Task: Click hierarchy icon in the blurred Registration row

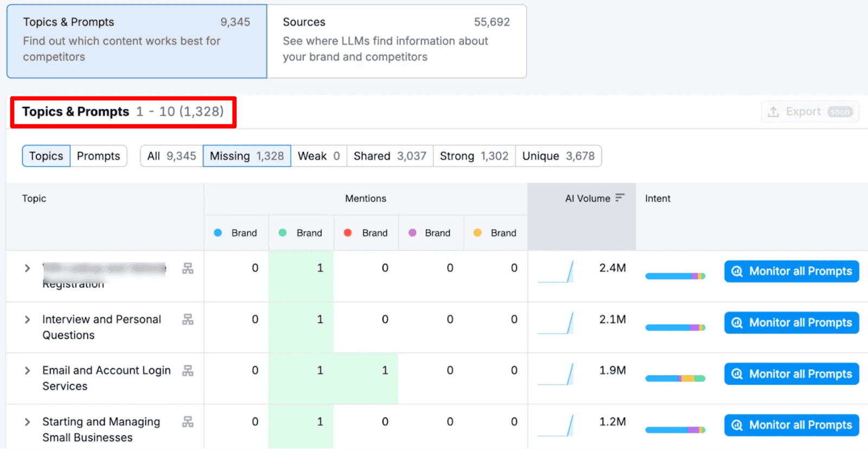Action: click(x=188, y=269)
